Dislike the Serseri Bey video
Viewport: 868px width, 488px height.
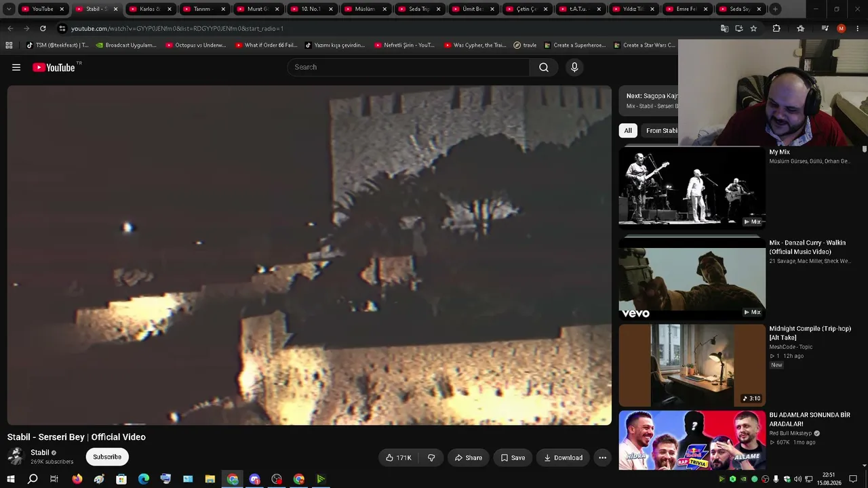[431, 457]
